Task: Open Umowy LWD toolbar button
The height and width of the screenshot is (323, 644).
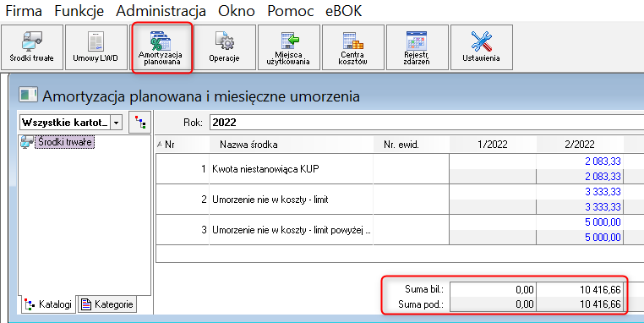Action: point(96,47)
